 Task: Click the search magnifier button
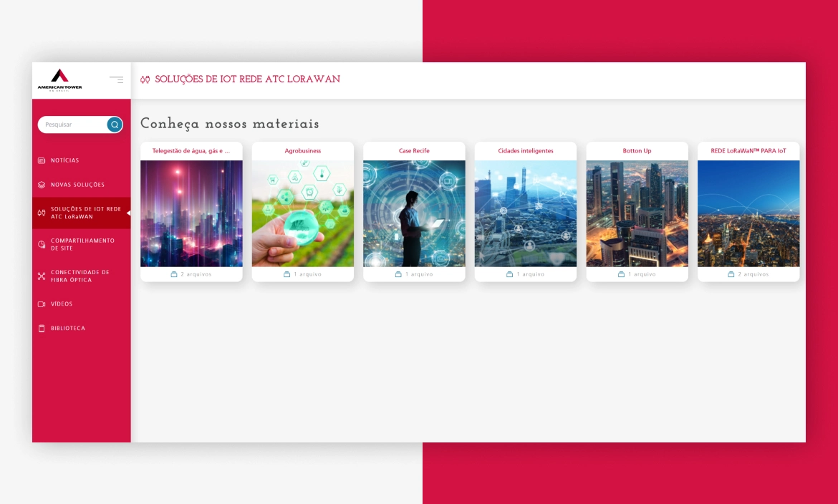coord(115,125)
